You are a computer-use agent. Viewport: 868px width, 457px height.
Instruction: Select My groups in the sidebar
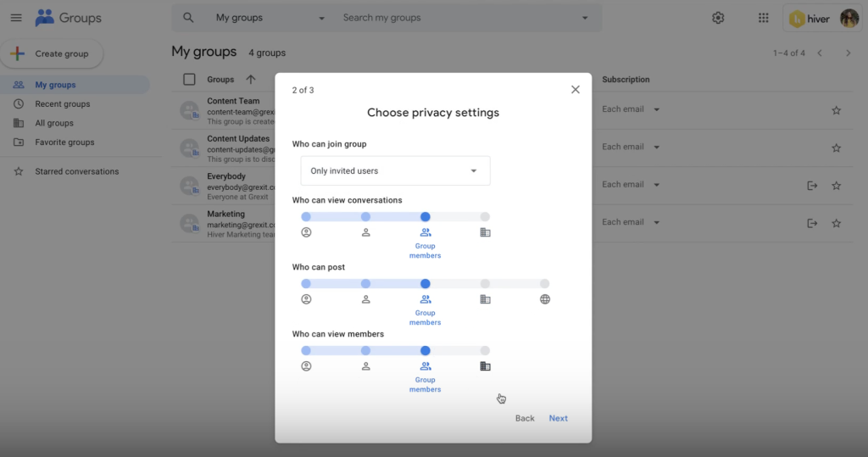click(75, 85)
